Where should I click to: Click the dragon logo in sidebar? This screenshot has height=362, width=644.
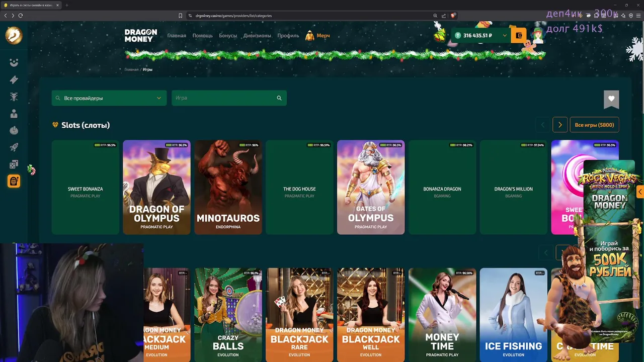[14, 36]
